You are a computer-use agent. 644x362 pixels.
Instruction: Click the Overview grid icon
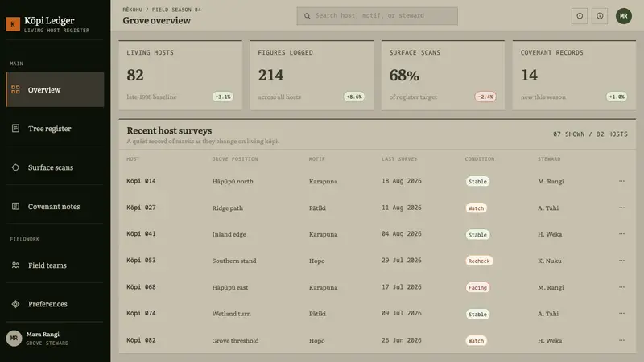click(x=15, y=89)
